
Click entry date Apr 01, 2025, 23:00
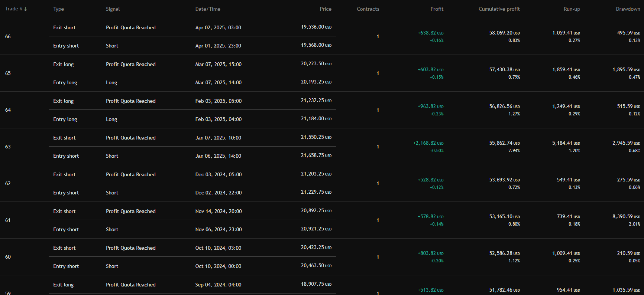(218, 46)
